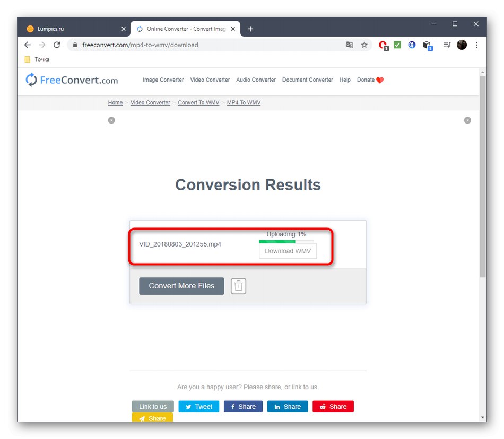Click the Download WMV button
This screenshot has width=504, height=439.
[288, 251]
